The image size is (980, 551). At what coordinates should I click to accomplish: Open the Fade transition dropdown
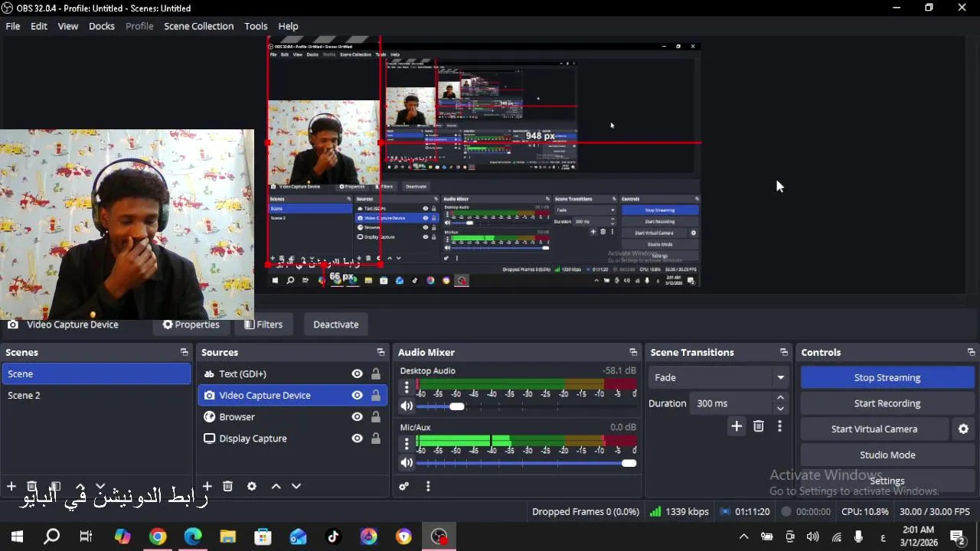[x=718, y=377]
